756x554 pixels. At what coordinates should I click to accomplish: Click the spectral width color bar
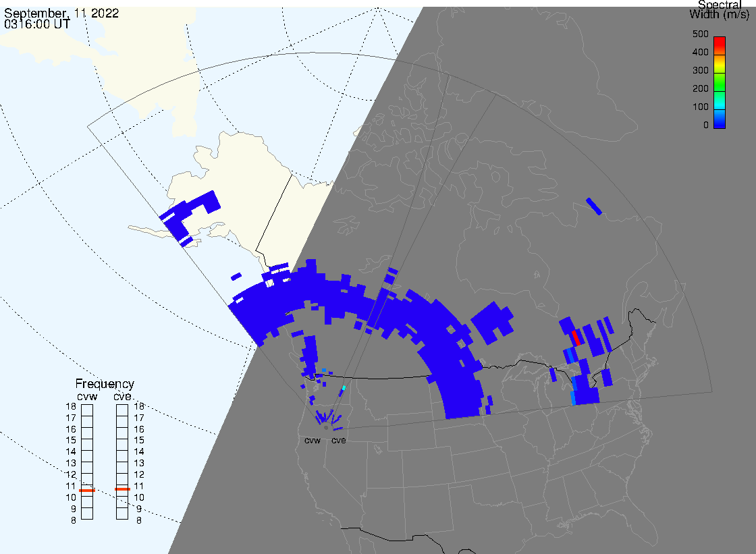(x=720, y=82)
